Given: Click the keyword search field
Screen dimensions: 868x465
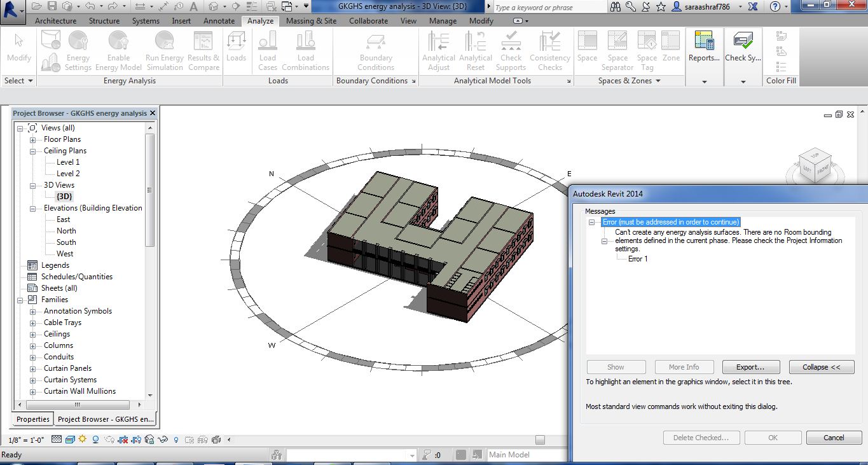Looking at the screenshot, I should click(x=547, y=7).
